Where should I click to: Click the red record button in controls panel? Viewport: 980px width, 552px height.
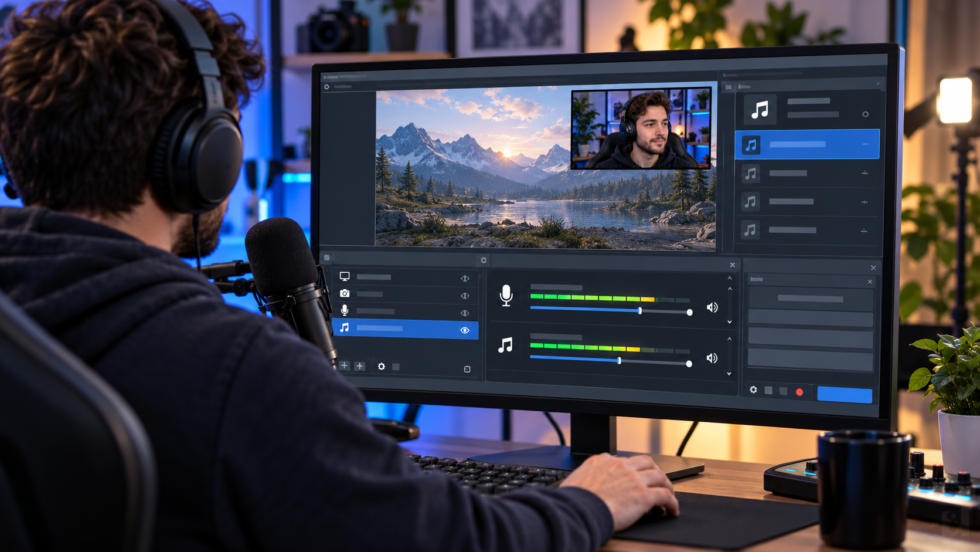pyautogui.click(x=799, y=392)
